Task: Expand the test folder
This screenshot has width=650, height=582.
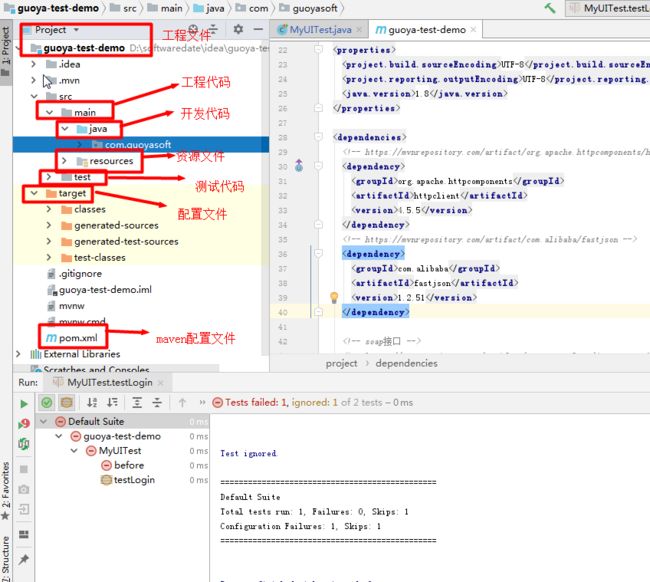Action: point(49,177)
